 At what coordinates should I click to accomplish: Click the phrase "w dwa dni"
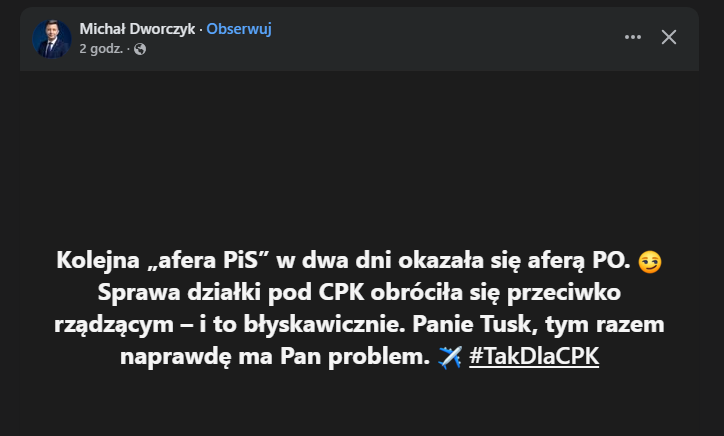point(322,262)
